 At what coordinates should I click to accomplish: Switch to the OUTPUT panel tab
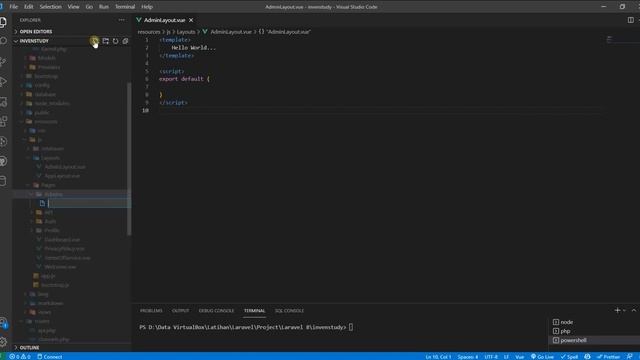pyautogui.click(x=180, y=311)
